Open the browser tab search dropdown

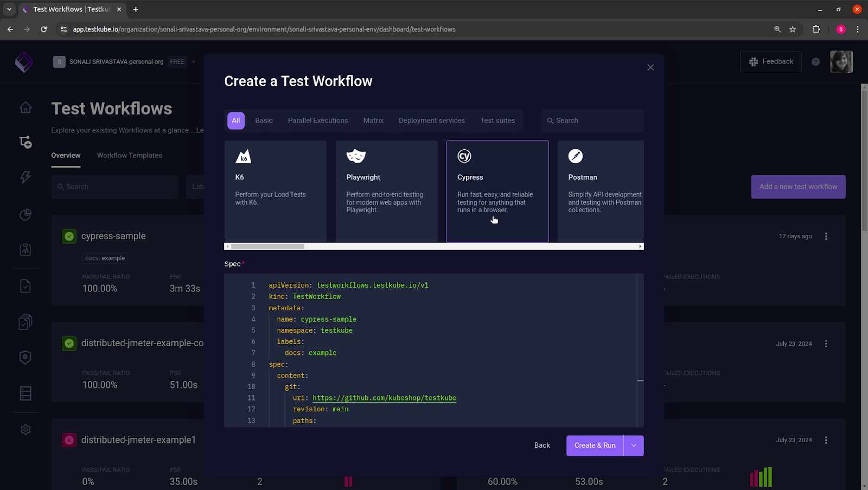(9, 9)
